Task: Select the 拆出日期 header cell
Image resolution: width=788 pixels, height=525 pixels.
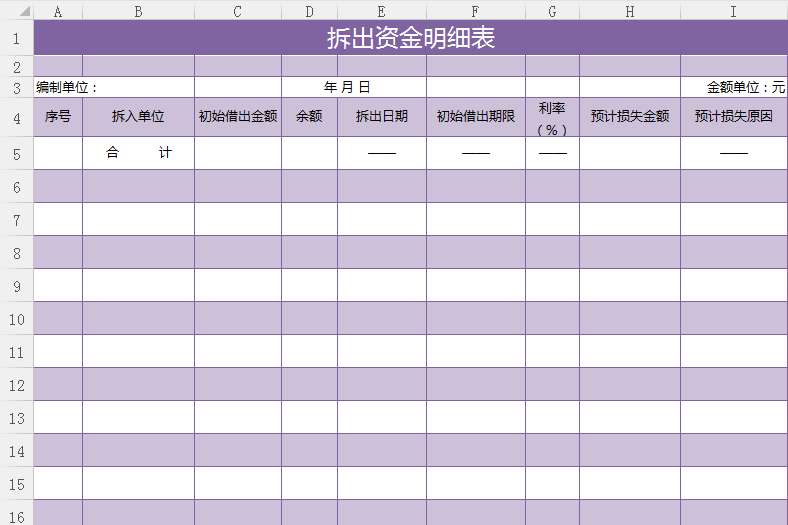Action: coord(381,116)
